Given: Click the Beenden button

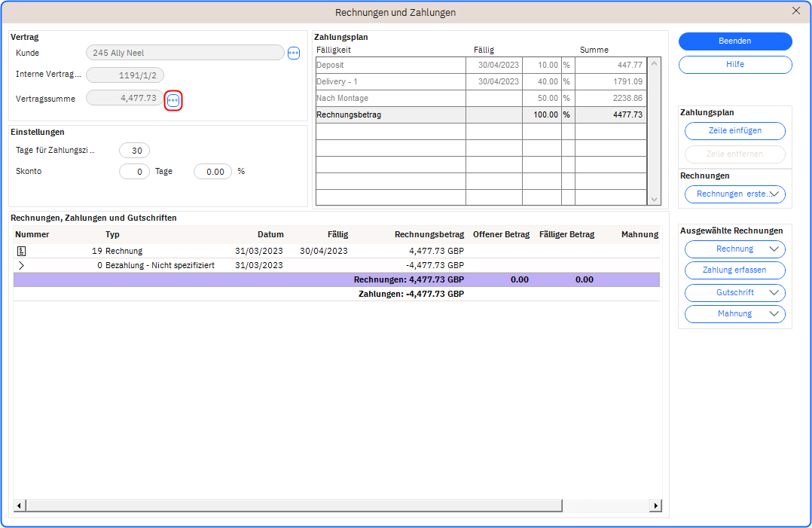Looking at the screenshot, I should [735, 41].
